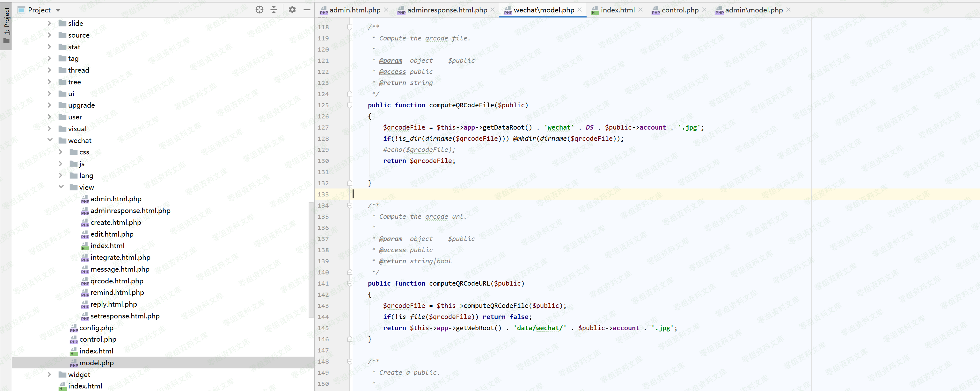Viewport: 980px width, 391px height.
Task: Click the locate/scroll-from-source target icon
Action: point(259,10)
